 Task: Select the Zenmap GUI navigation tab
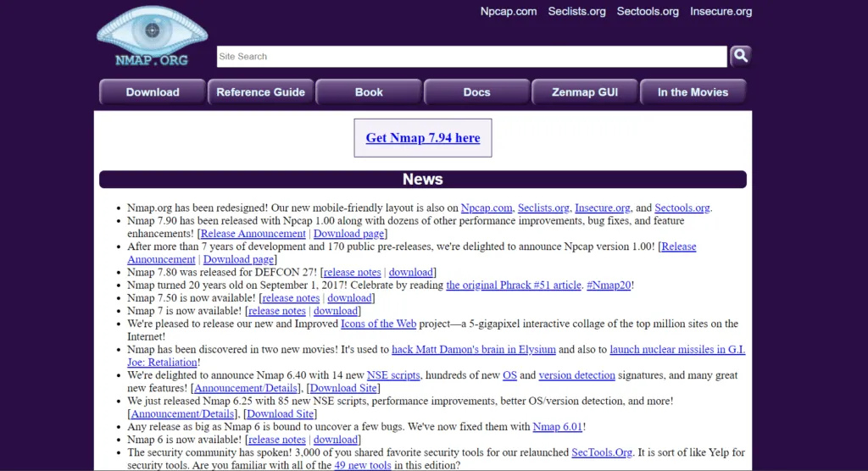pos(585,92)
